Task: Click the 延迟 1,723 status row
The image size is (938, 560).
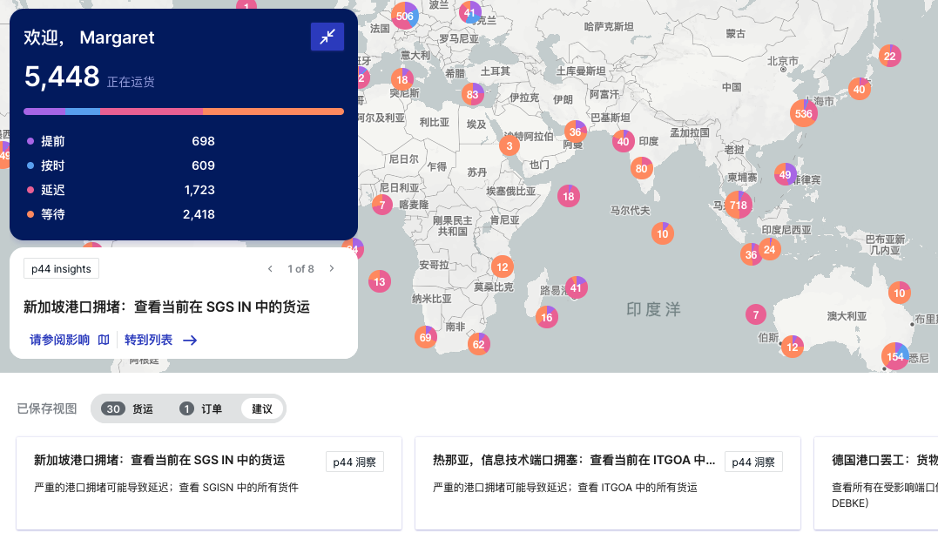Action: [x=121, y=190]
